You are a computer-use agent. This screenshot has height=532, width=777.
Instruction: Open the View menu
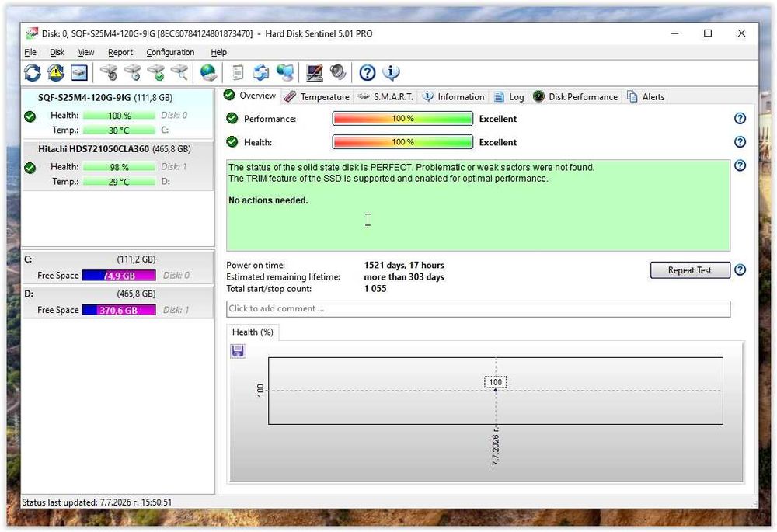pyautogui.click(x=85, y=52)
